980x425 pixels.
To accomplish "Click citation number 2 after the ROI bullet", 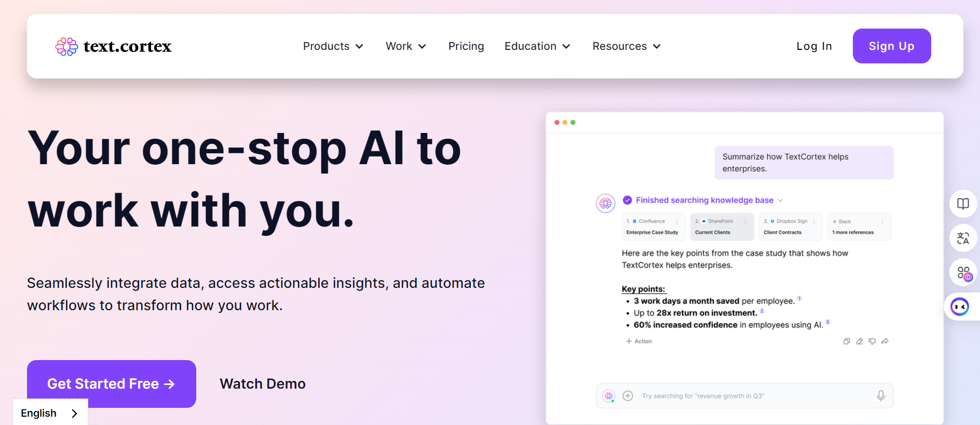I will click(x=762, y=310).
